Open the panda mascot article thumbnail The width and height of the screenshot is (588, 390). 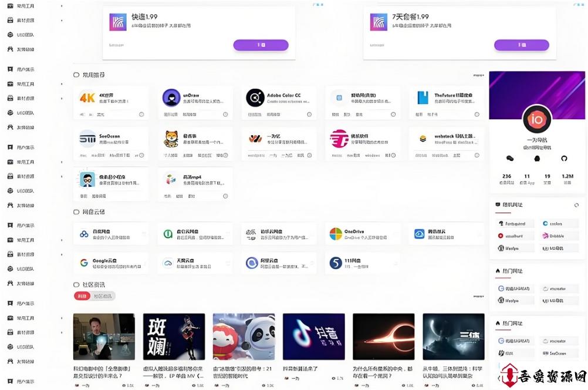pyautogui.click(x=244, y=337)
